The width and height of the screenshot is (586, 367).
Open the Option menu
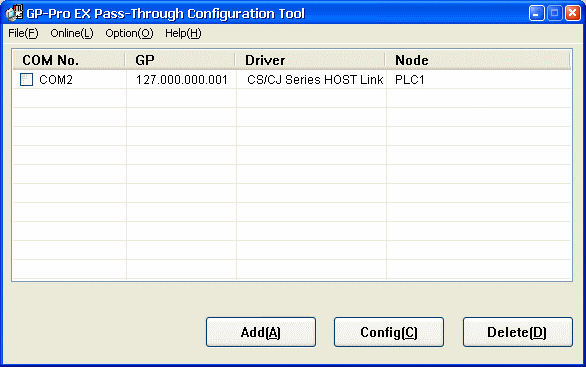(129, 33)
